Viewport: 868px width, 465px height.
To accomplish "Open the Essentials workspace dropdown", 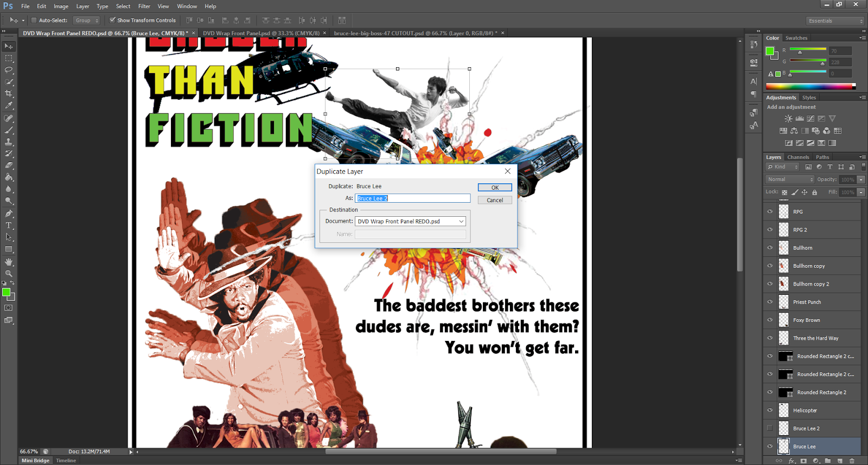I will [x=834, y=21].
